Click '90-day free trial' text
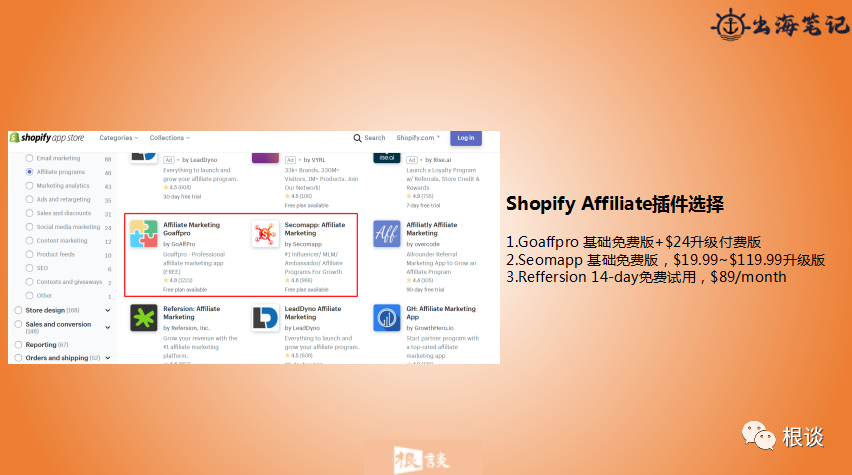852x475 pixels. click(425, 290)
